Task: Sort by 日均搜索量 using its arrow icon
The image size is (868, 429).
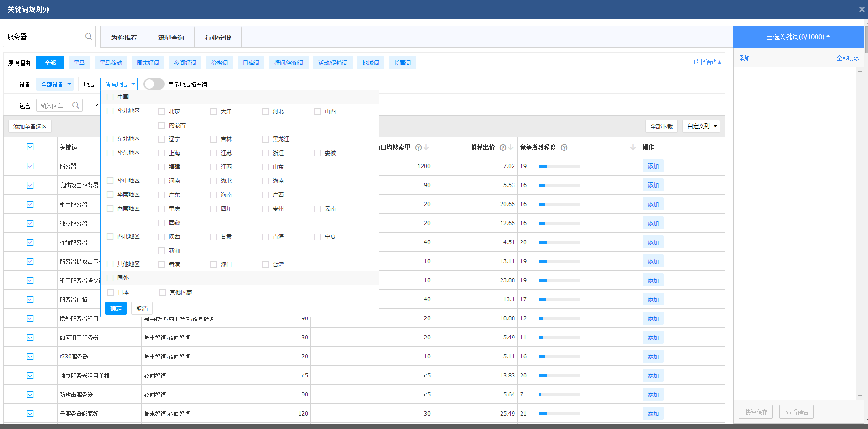Action: click(x=426, y=147)
